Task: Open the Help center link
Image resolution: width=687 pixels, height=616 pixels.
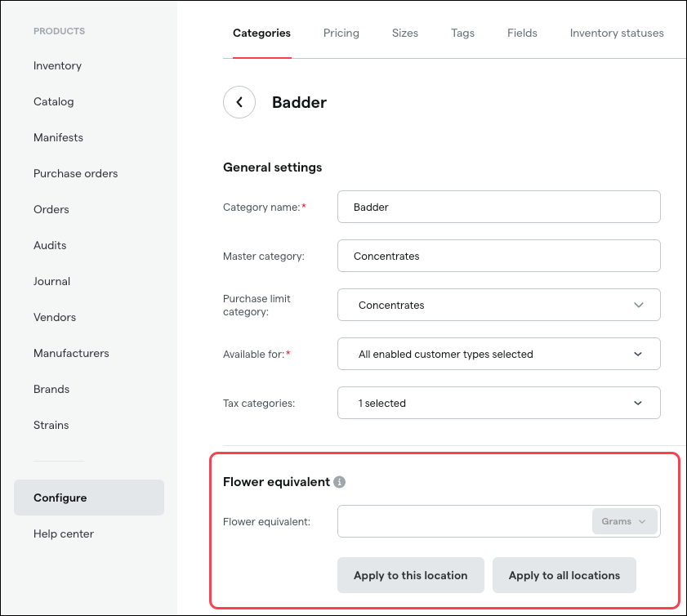Action: [64, 533]
